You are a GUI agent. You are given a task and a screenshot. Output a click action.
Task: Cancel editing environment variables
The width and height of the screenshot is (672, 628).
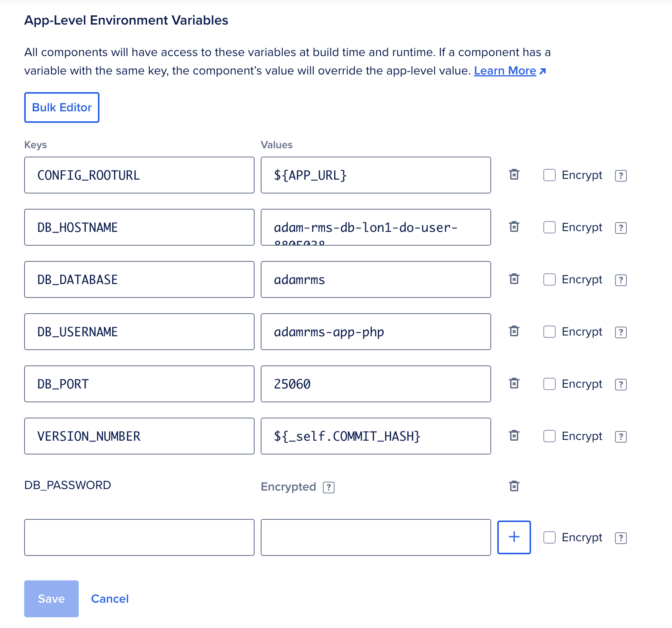(110, 598)
